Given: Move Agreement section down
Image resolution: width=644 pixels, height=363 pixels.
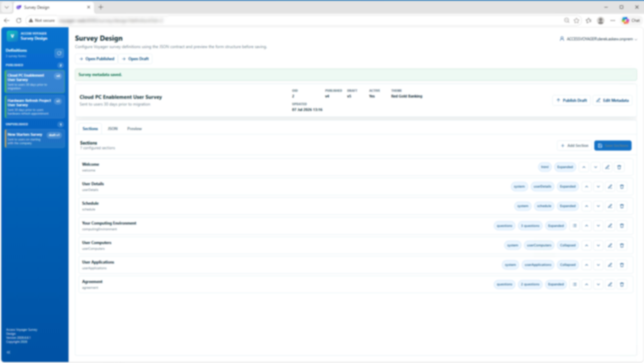Looking at the screenshot, I should [598, 284].
